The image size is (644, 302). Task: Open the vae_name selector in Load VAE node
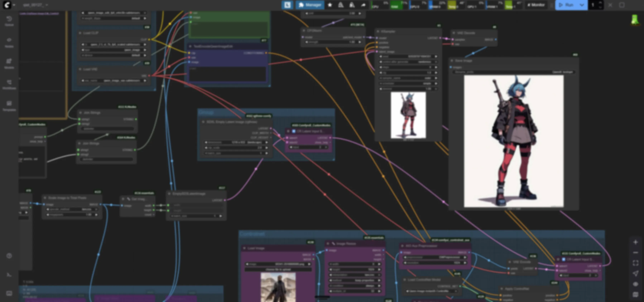114,81
